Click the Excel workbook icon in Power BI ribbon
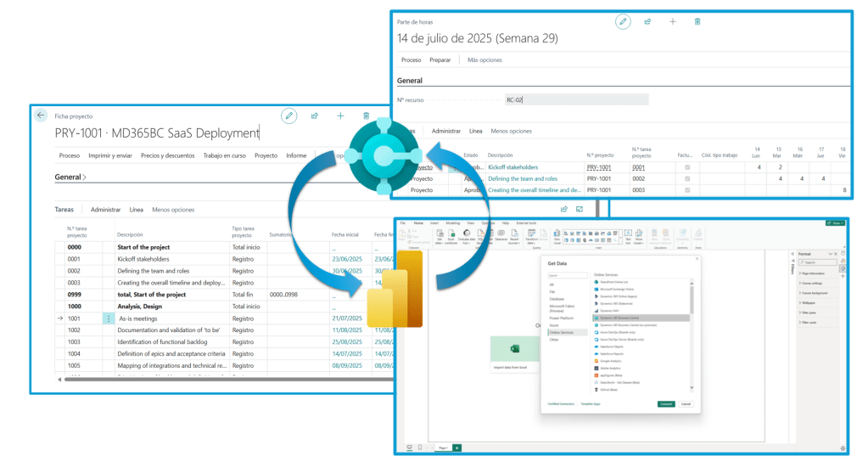The height and width of the screenshot is (468, 868). pos(451,235)
